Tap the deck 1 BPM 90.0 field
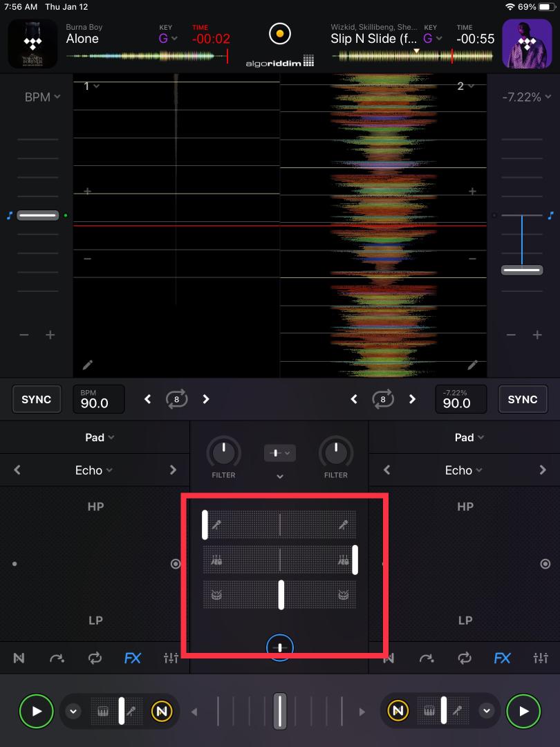This screenshot has height=747, width=560. 99,399
